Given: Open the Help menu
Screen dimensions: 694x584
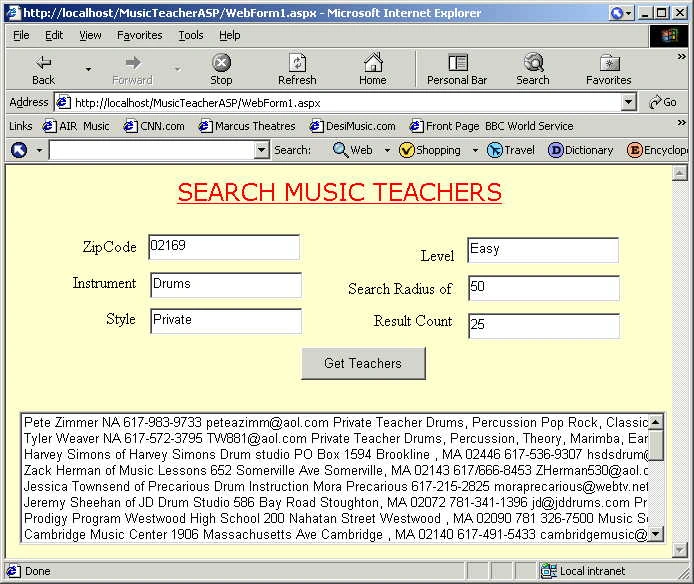Looking at the screenshot, I should 230,35.
